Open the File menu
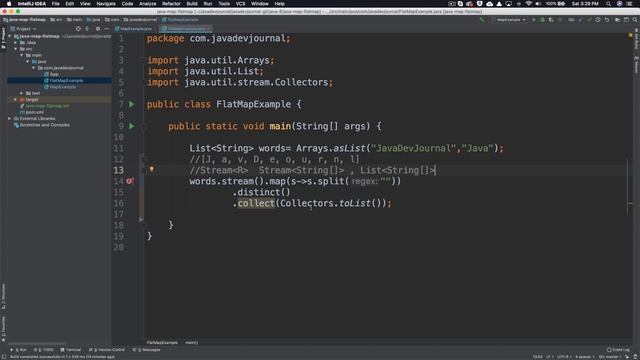Screen dimensions: 640x360 pyautogui.click(x=56, y=4)
